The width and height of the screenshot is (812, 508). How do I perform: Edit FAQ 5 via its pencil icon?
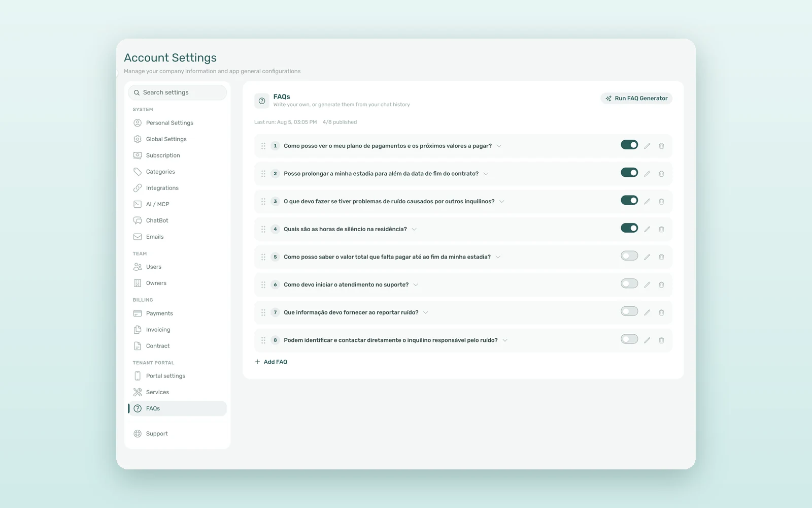point(647,257)
